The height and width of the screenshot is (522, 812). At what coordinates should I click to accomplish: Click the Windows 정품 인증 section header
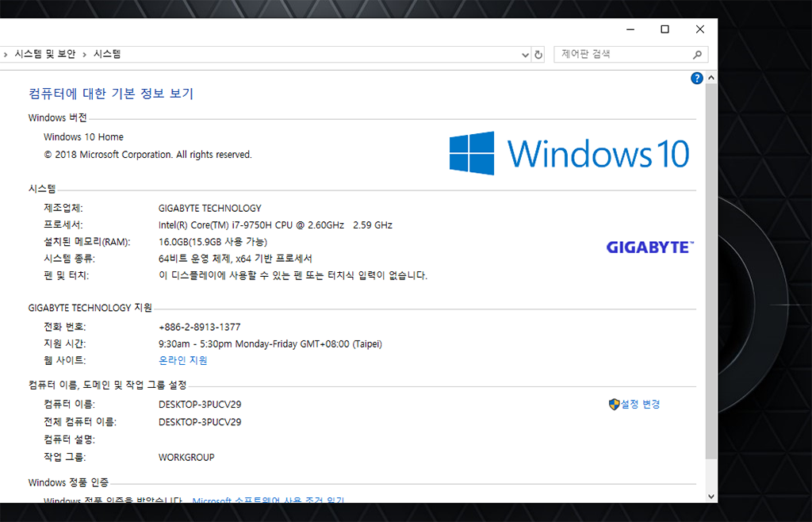[x=68, y=482]
